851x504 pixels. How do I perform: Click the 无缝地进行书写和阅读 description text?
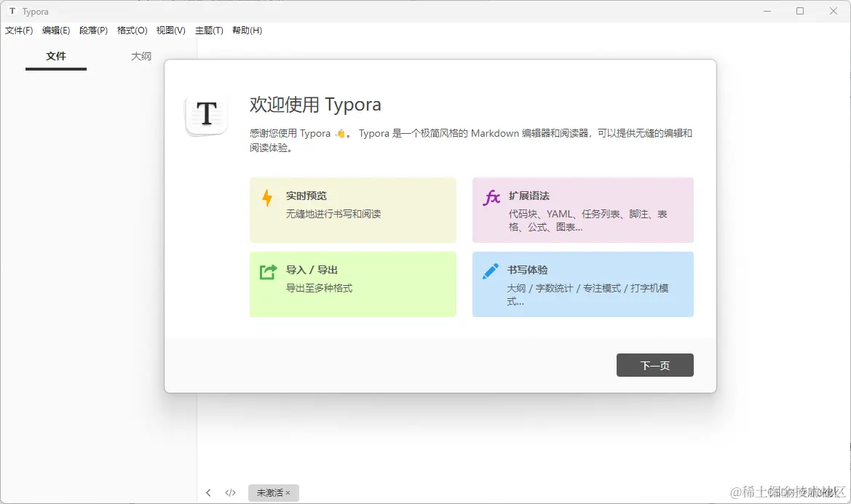(334, 214)
